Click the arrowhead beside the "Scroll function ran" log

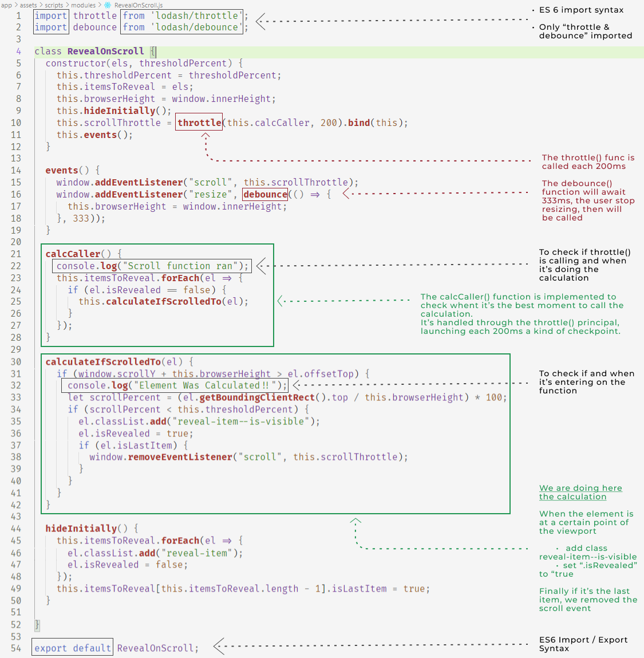[261, 265]
